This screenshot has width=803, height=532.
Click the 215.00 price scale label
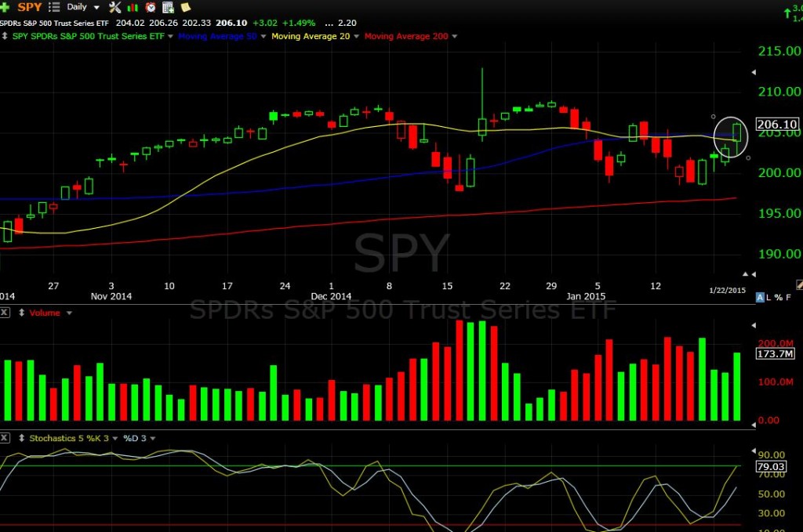(779, 51)
